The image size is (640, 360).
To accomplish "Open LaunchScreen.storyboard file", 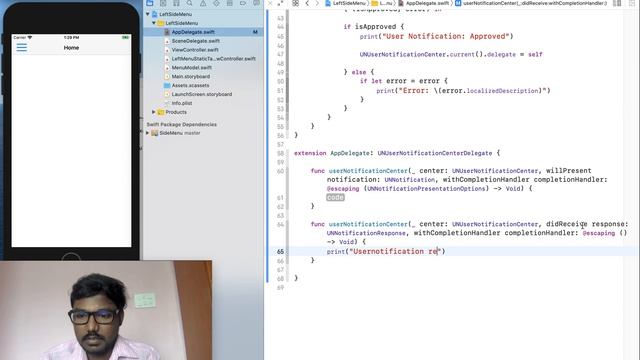I will pyautogui.click(x=202, y=94).
